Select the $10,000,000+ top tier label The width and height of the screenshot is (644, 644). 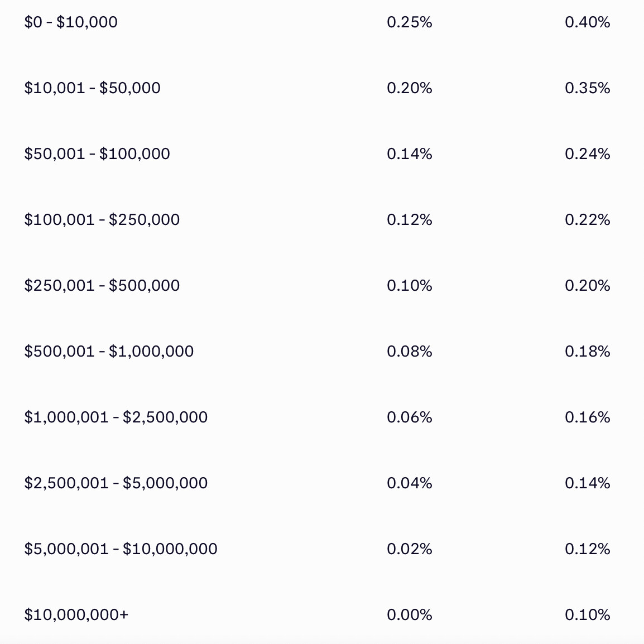(x=76, y=615)
